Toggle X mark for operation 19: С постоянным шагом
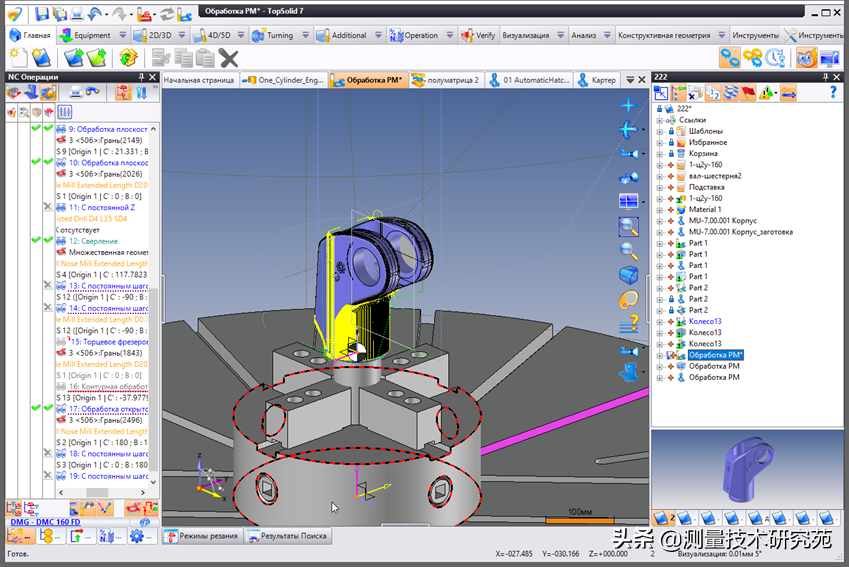This screenshot has width=849, height=567. point(48,475)
